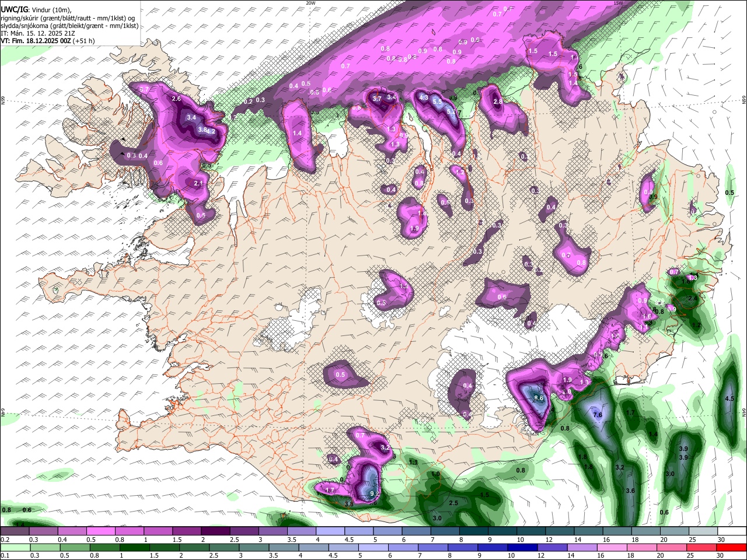Select the 'slydda/snjókoma' description line in the header
Screen dimensions: 747x560
(69, 26)
